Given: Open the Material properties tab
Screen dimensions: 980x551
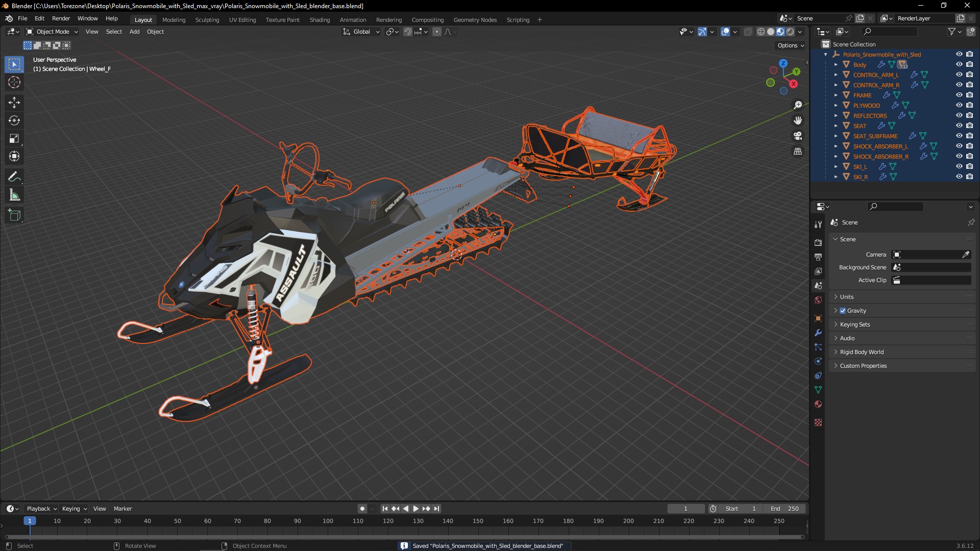Looking at the screenshot, I should (x=818, y=404).
